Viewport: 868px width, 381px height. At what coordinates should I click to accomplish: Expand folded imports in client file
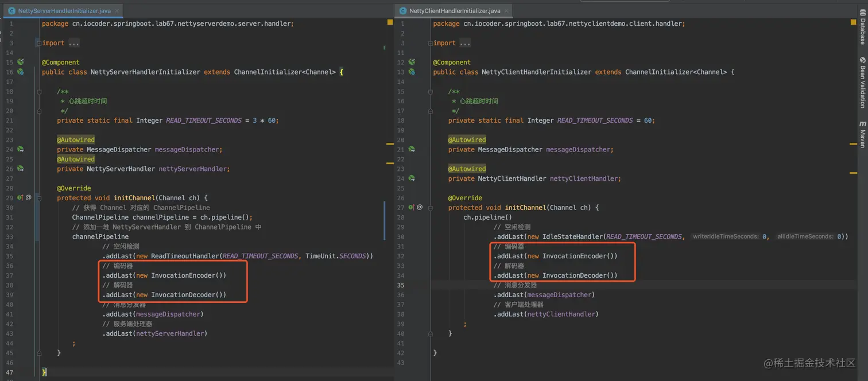click(x=430, y=43)
